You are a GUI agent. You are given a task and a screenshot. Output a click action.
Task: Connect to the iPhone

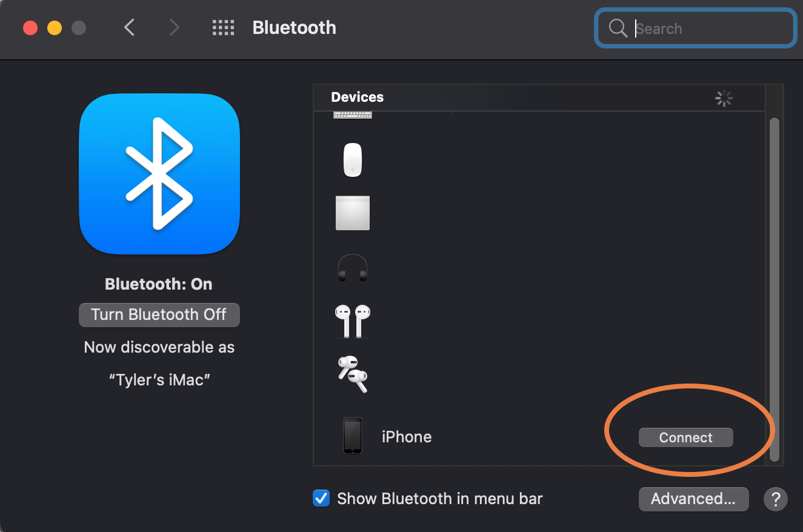(685, 437)
